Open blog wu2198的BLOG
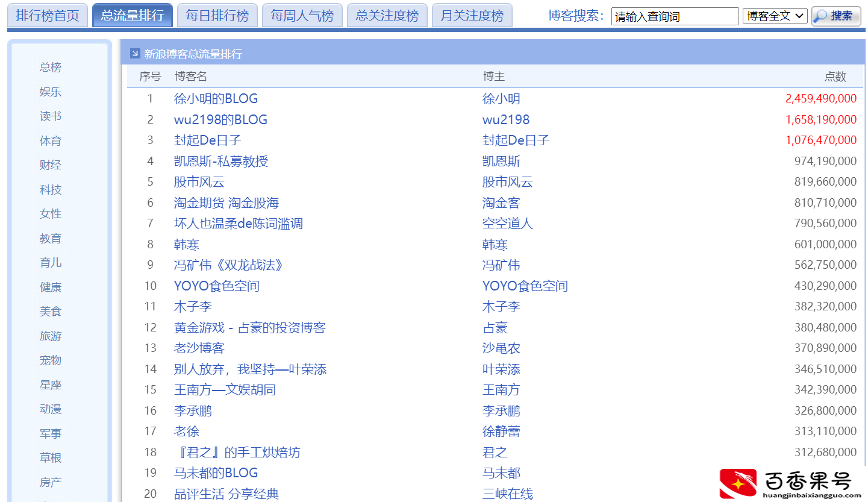868x502 pixels. tap(220, 119)
